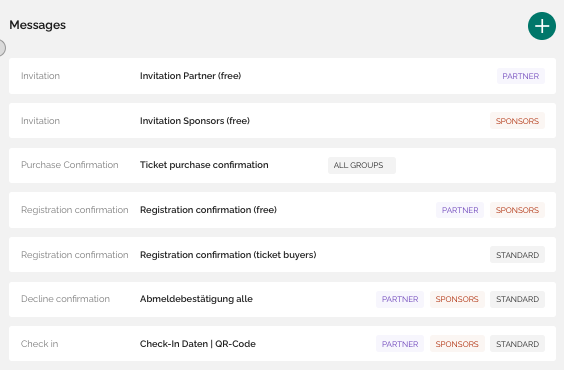Open the Abmeldebestätigung alle message

[x=282, y=299]
